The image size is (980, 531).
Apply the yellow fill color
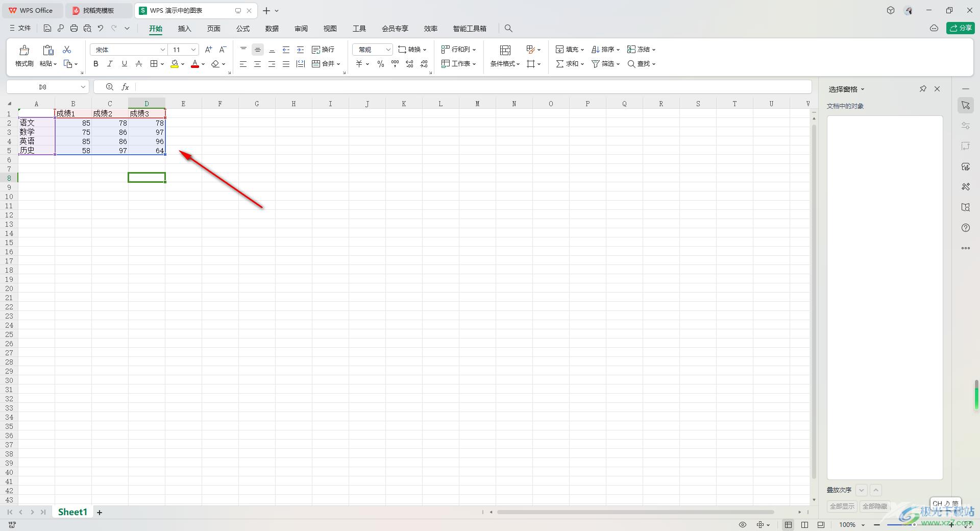point(175,64)
